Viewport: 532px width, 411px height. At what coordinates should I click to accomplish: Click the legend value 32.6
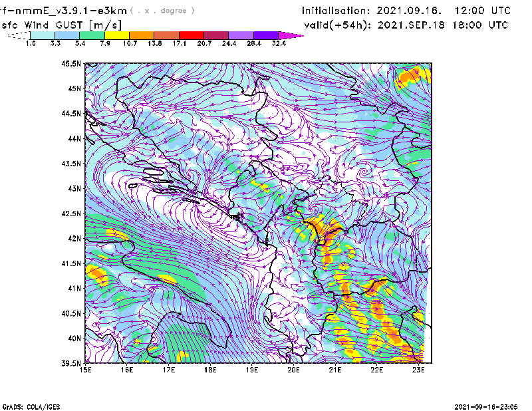[279, 43]
